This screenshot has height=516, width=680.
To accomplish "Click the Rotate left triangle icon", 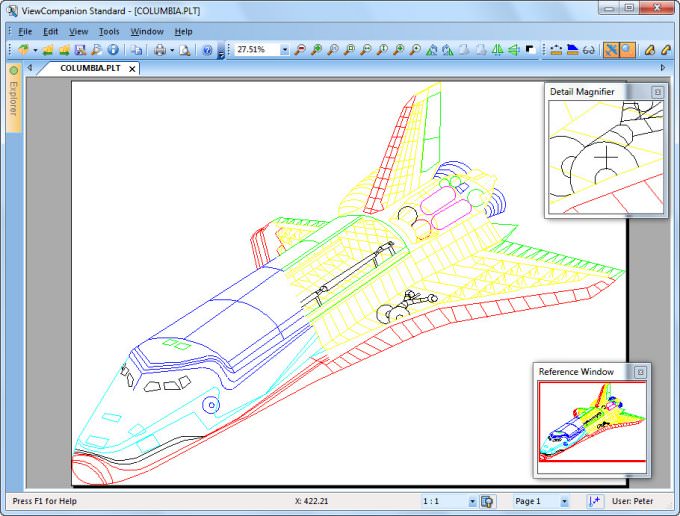I will point(432,50).
